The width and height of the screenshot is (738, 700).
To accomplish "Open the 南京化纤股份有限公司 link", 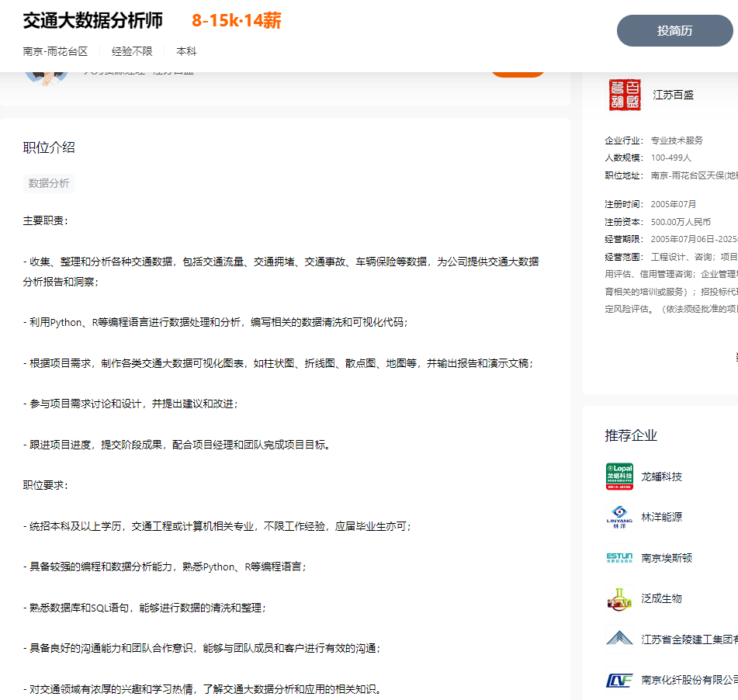I will click(x=689, y=680).
